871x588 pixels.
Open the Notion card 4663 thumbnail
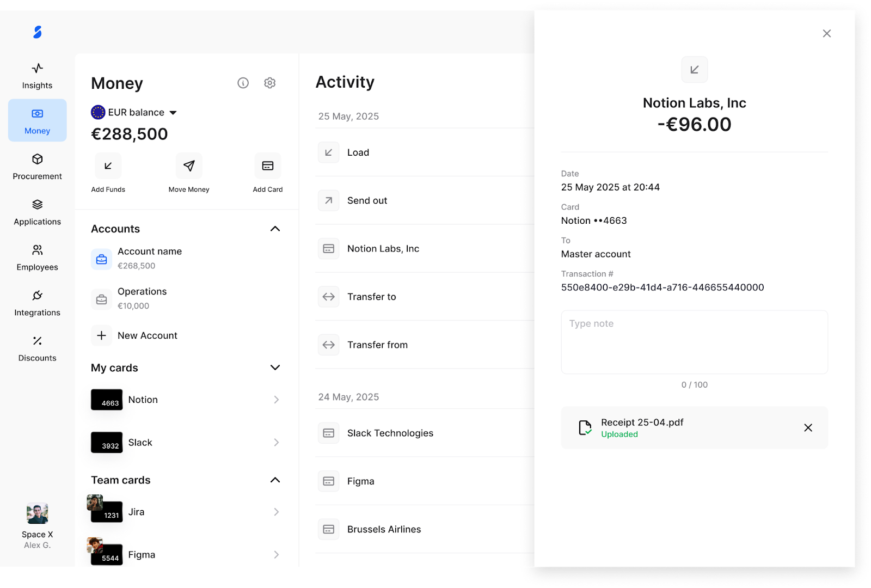(x=107, y=400)
